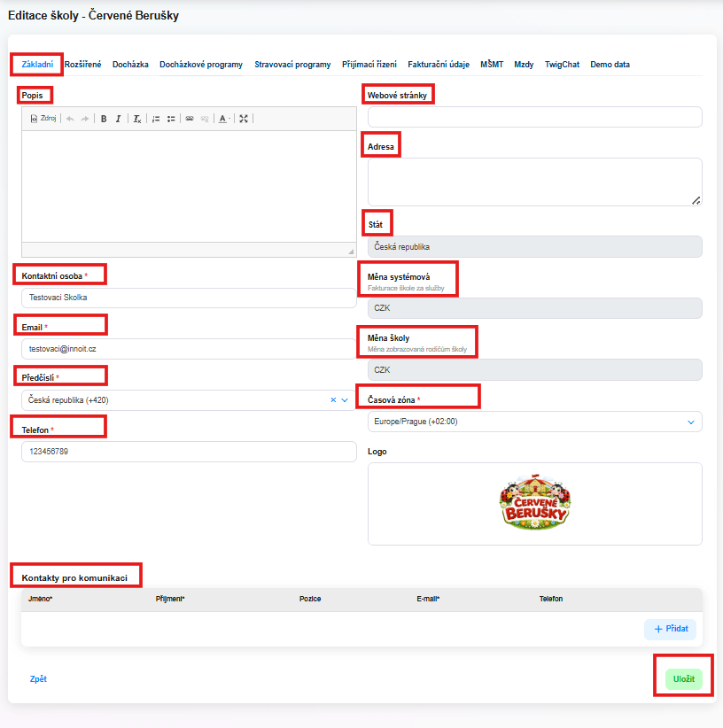Click the unlink icon in editor toolbar

[x=205, y=119]
